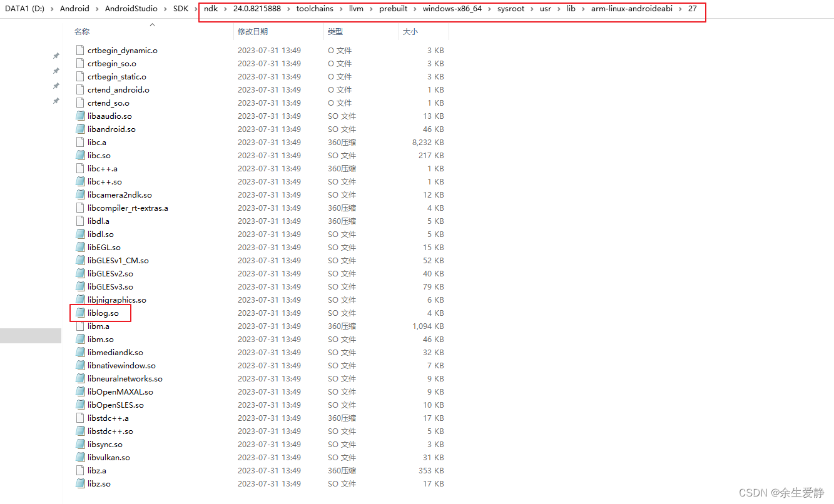Select the libz.a file name
Screen dimensions: 834x504
97,470
